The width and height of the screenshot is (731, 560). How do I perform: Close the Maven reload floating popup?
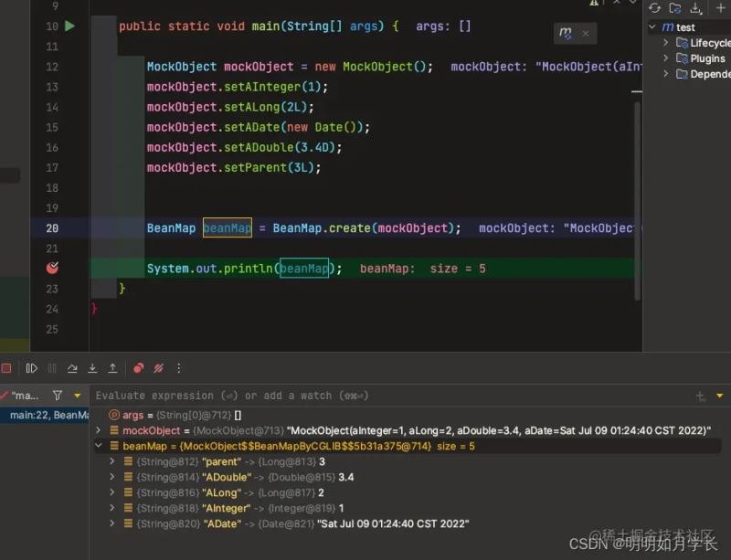point(586,34)
